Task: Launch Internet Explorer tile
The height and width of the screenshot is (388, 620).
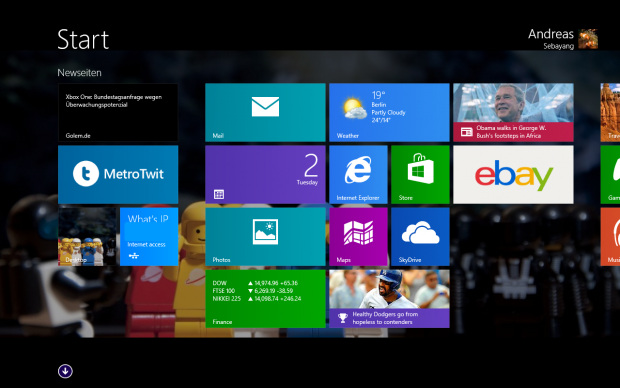Action: click(x=358, y=174)
